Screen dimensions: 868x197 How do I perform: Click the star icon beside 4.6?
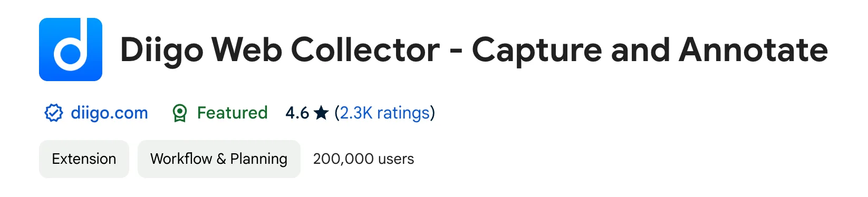(x=321, y=113)
